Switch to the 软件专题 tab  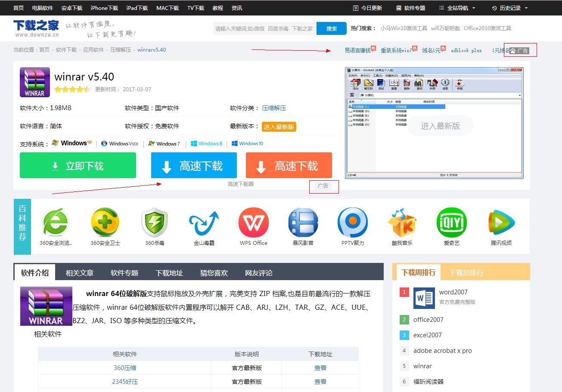pos(124,273)
